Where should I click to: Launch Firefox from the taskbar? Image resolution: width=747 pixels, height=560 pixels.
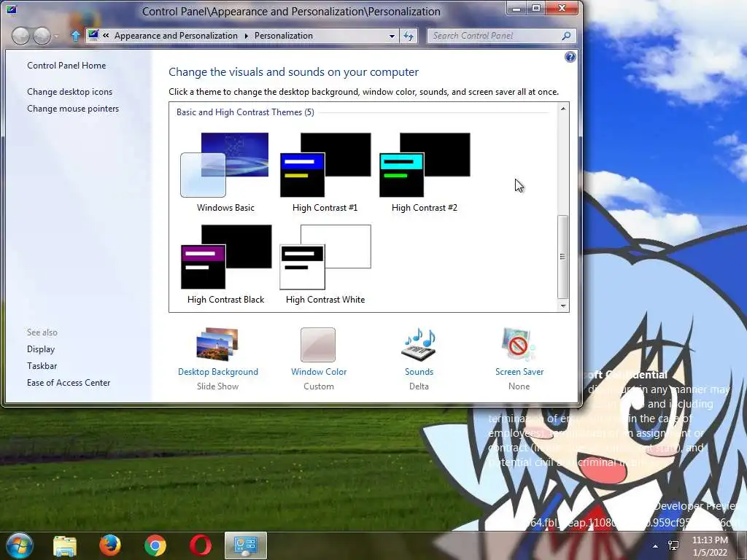[110, 545]
